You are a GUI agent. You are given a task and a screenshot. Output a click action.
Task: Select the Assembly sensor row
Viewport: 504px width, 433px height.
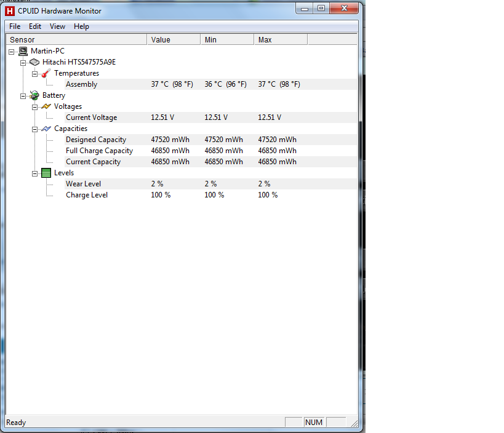(211, 84)
